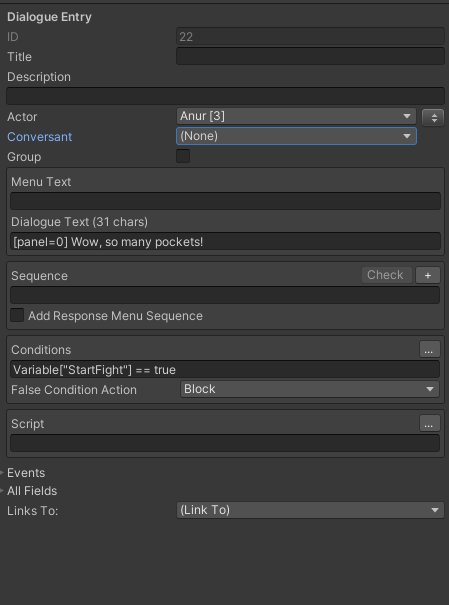Click the actor swap arrows button
This screenshot has height=605, width=449.
point(433,118)
